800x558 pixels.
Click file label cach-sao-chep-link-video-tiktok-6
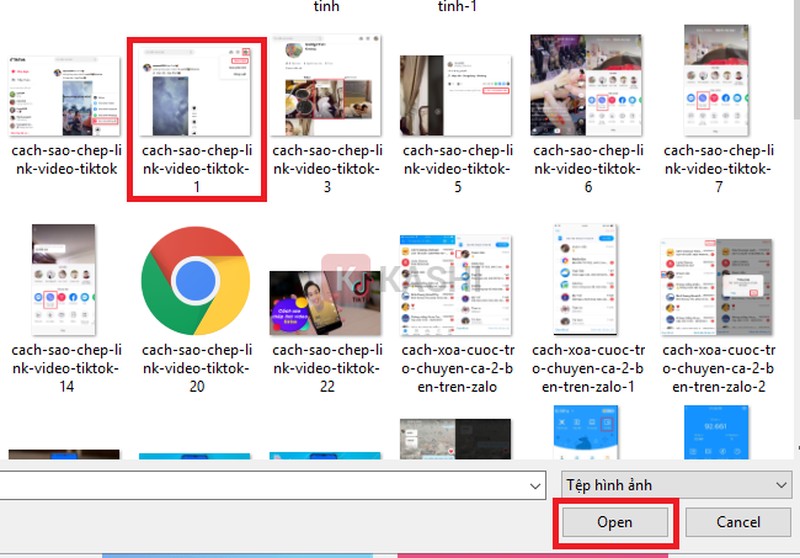pyautogui.click(x=588, y=169)
